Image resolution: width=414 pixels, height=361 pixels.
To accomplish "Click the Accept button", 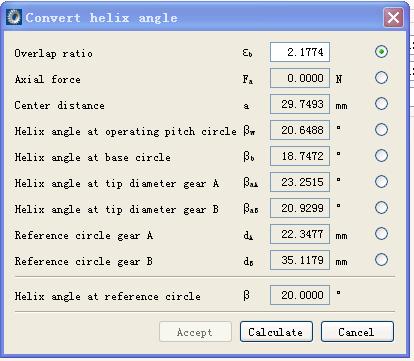I will pyautogui.click(x=195, y=332).
